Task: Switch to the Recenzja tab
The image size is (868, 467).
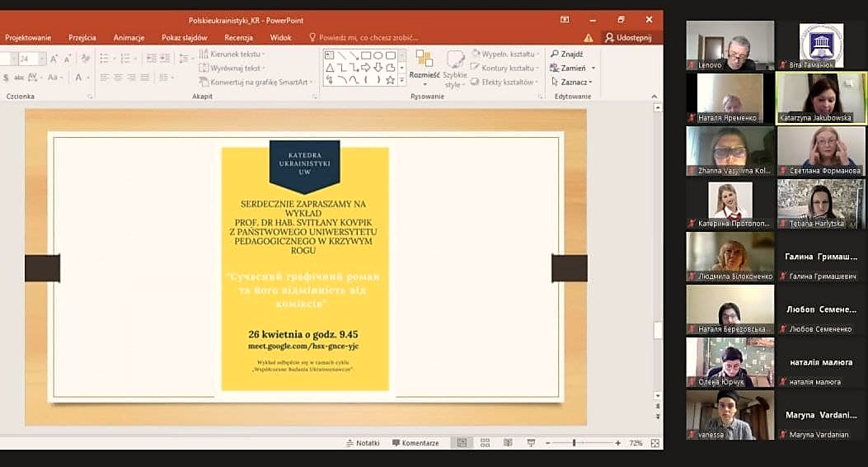Action: point(238,37)
